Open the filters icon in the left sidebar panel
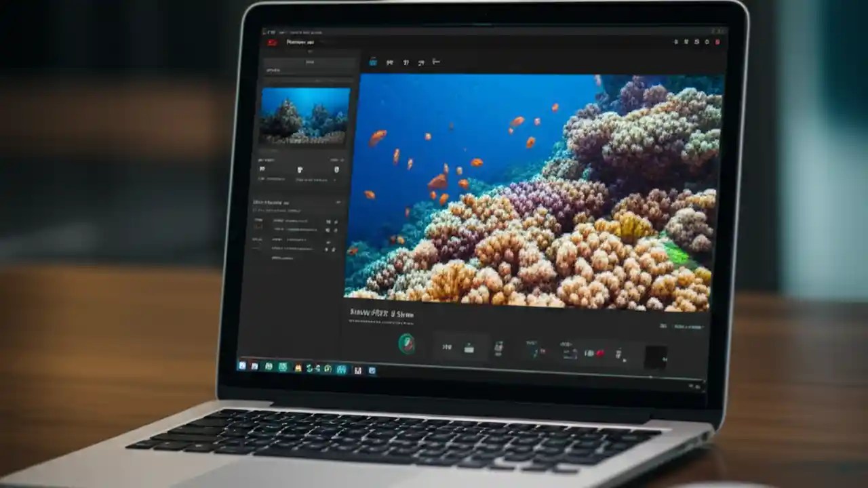Screen dimensions: 868x488 point(263,169)
